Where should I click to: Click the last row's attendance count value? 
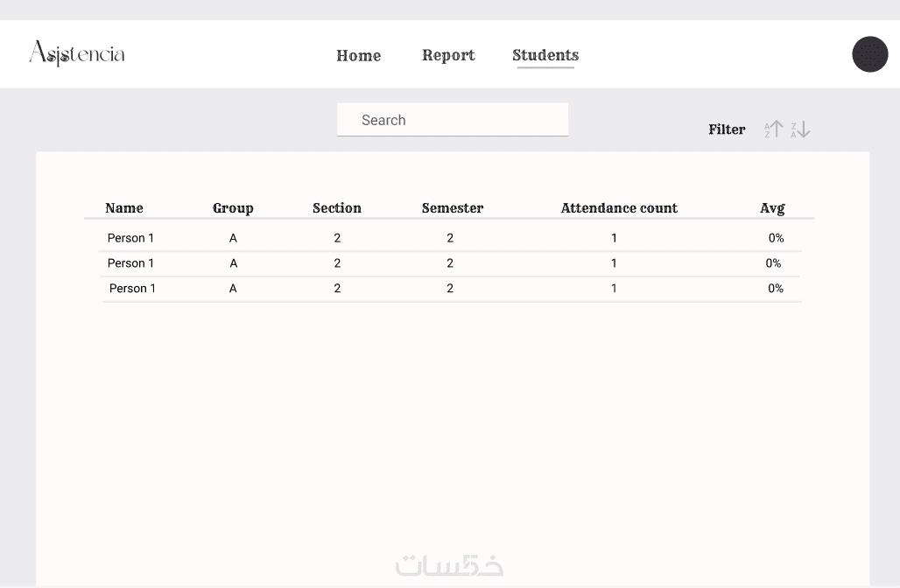pos(614,289)
